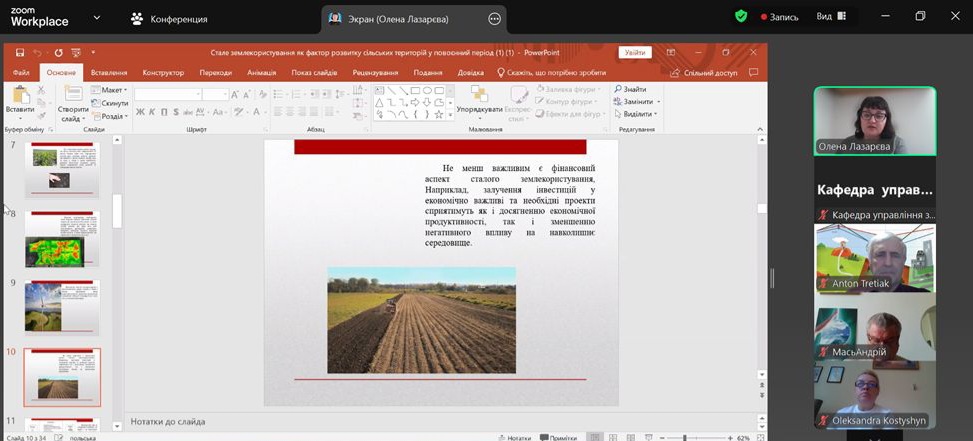The width and height of the screenshot is (973, 441).
Task: Open the Макет layout dropdown
Action: [109, 90]
